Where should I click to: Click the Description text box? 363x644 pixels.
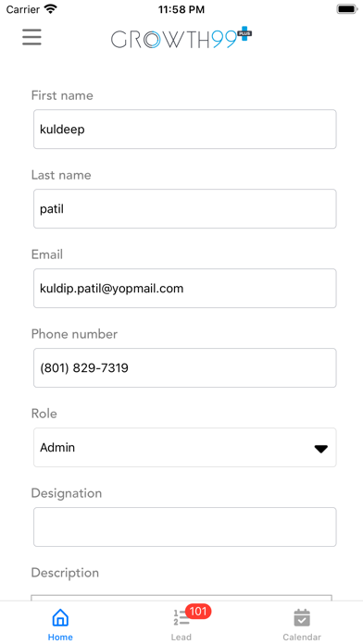(x=181, y=598)
